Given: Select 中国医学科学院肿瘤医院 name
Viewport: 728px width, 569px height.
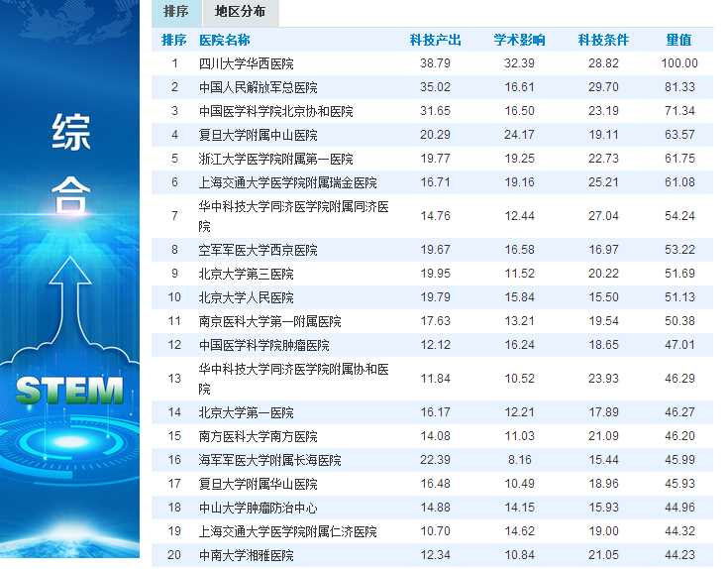Looking at the screenshot, I should [x=264, y=345].
